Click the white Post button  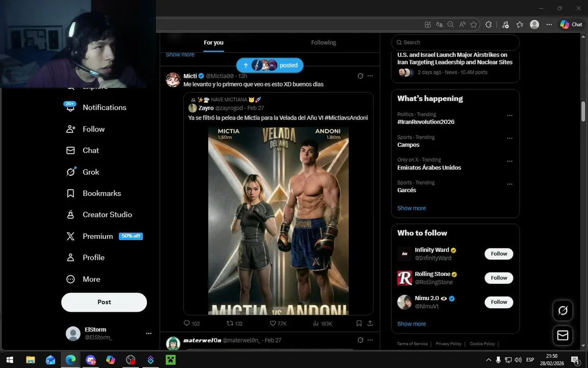point(104,302)
